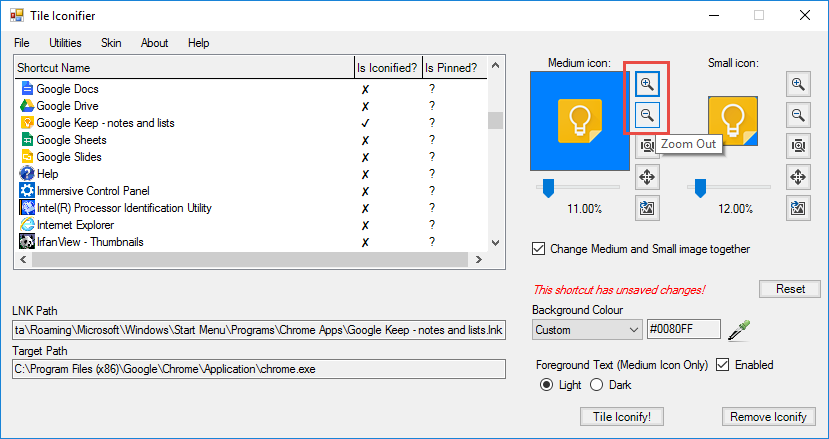Open the Utilities menu
The width and height of the screenshot is (829, 439).
(x=65, y=43)
